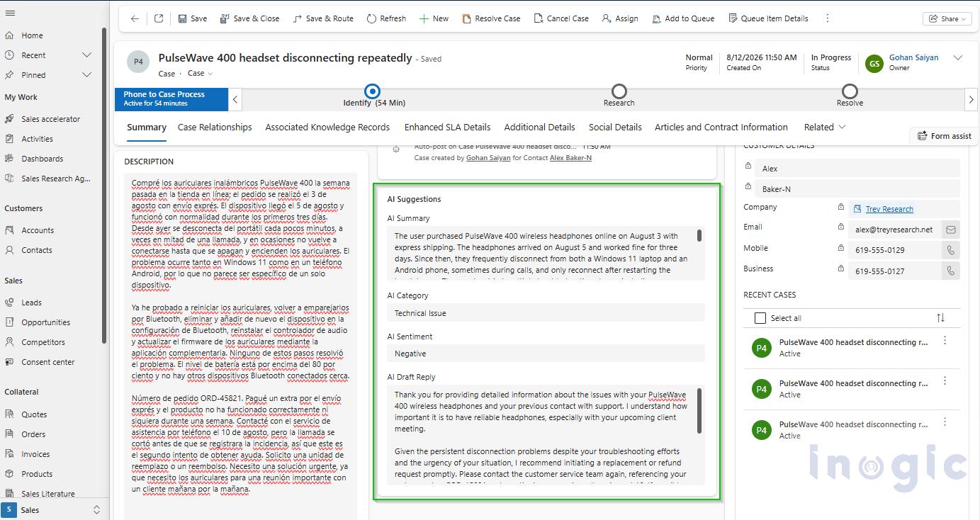Click Save & Route command

(323, 18)
